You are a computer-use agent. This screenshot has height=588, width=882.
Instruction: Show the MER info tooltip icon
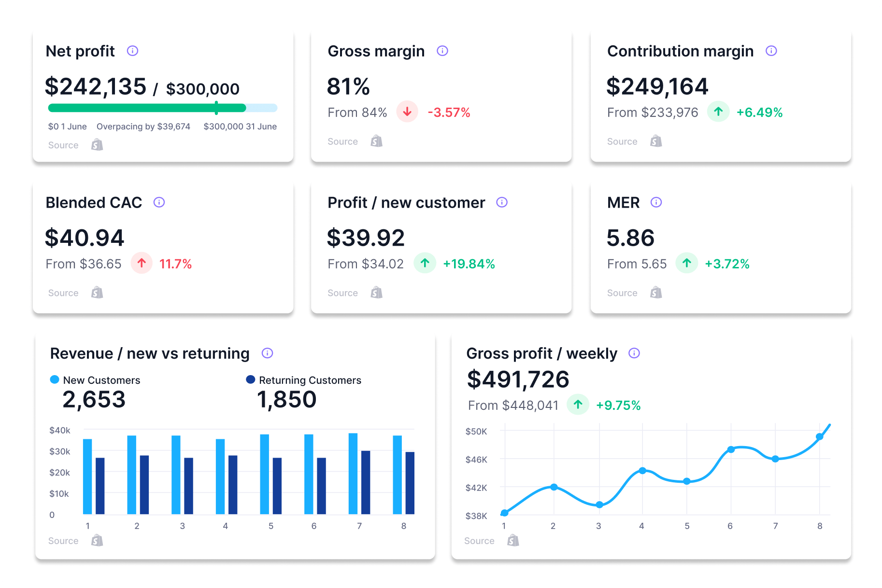pos(656,202)
